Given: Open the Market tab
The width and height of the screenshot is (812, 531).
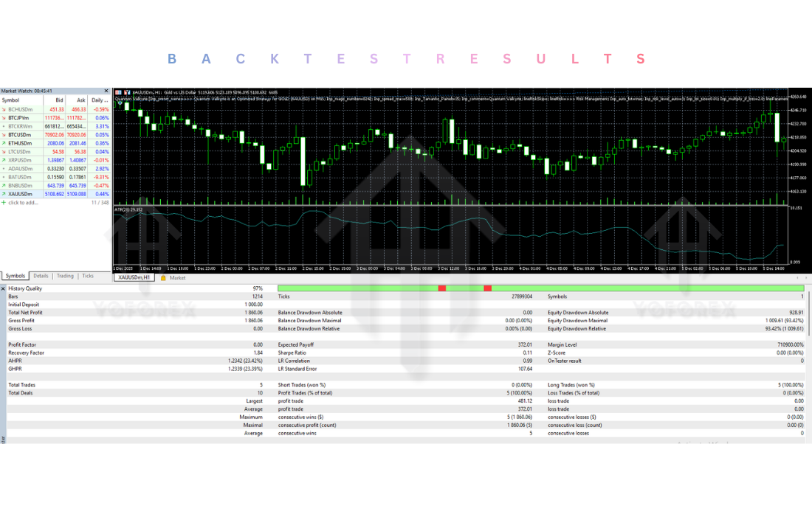Looking at the screenshot, I should click(x=177, y=278).
